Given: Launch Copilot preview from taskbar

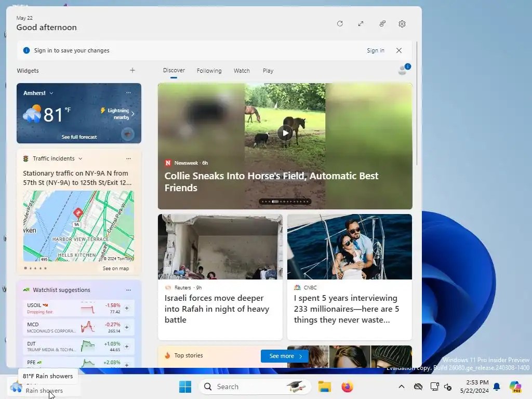Looking at the screenshot, I should [515, 387].
